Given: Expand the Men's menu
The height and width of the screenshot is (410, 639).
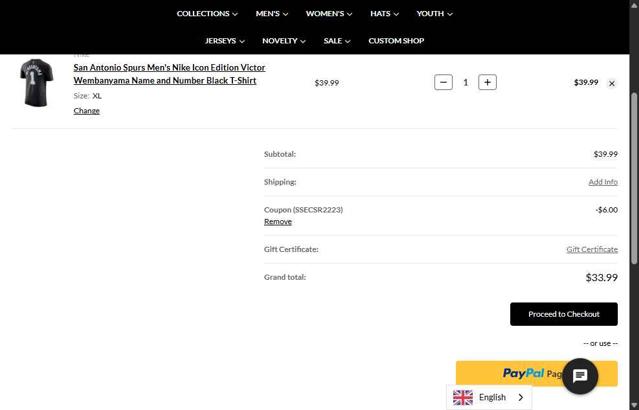Looking at the screenshot, I should point(272,13).
